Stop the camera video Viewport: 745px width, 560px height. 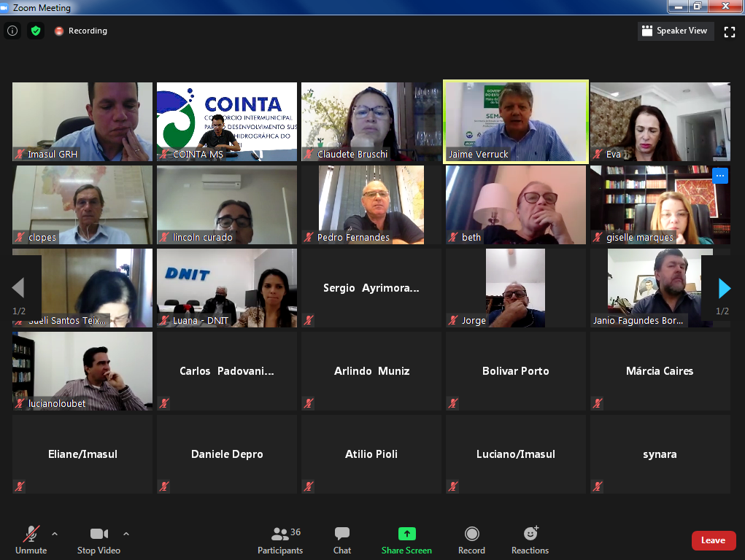point(99,541)
